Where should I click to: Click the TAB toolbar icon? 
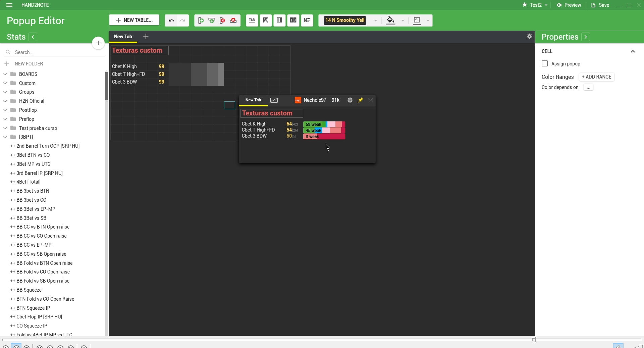point(252,20)
